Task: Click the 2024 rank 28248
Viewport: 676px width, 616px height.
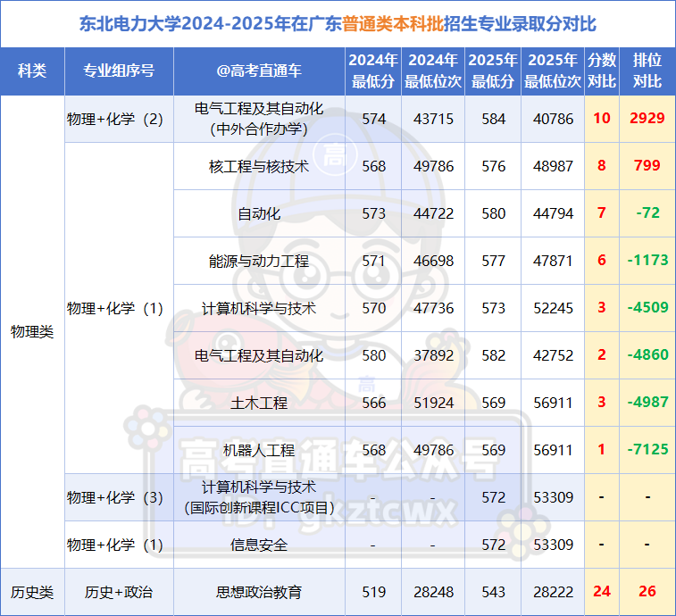Action: tap(433, 592)
